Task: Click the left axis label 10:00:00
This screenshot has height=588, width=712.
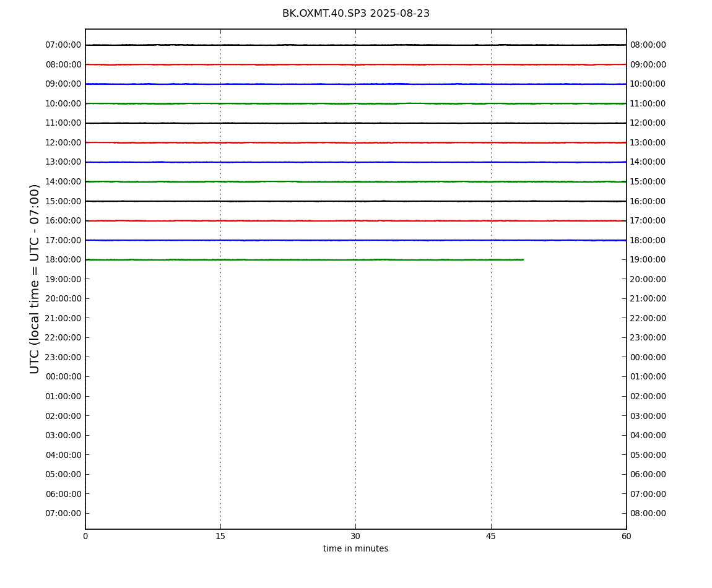Action: 63,103
